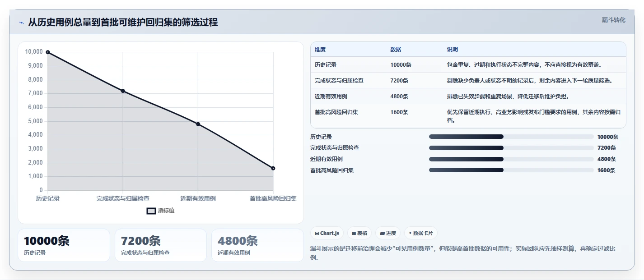Click the y-axis tick label 5,000
Image resolution: width=644 pixels, height=280 pixels.
tap(35, 121)
